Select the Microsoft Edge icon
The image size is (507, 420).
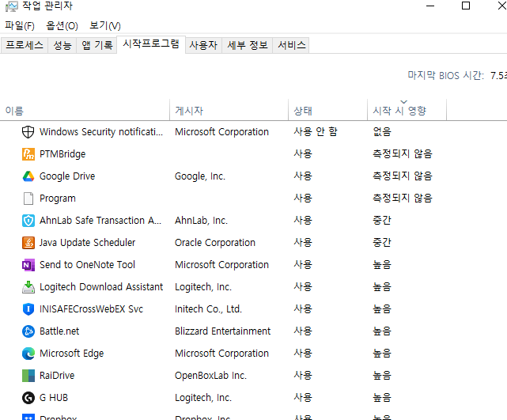pyautogui.click(x=28, y=354)
